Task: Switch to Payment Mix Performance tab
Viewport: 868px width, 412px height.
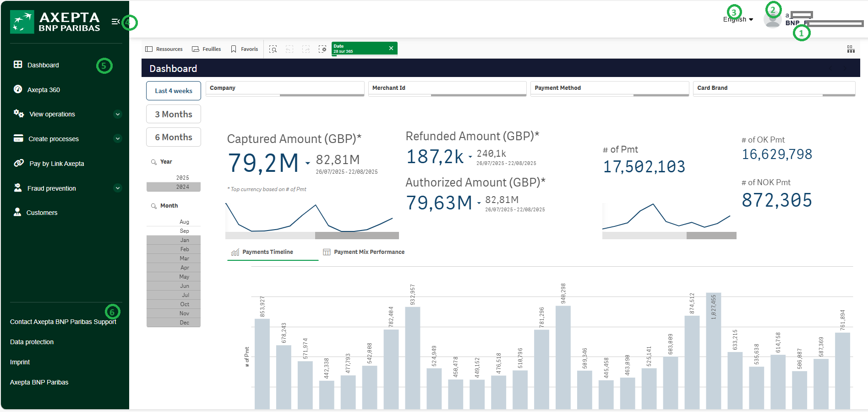Action: 364,252
